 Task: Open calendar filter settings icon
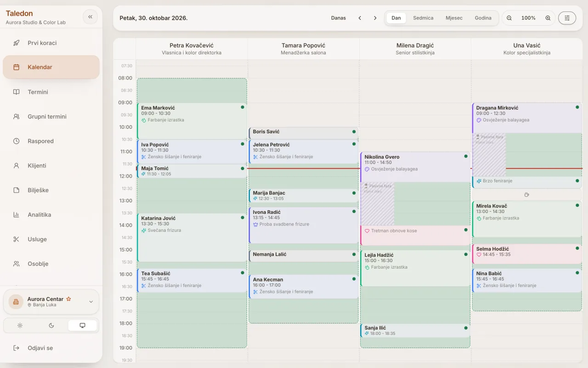pyautogui.click(x=567, y=18)
